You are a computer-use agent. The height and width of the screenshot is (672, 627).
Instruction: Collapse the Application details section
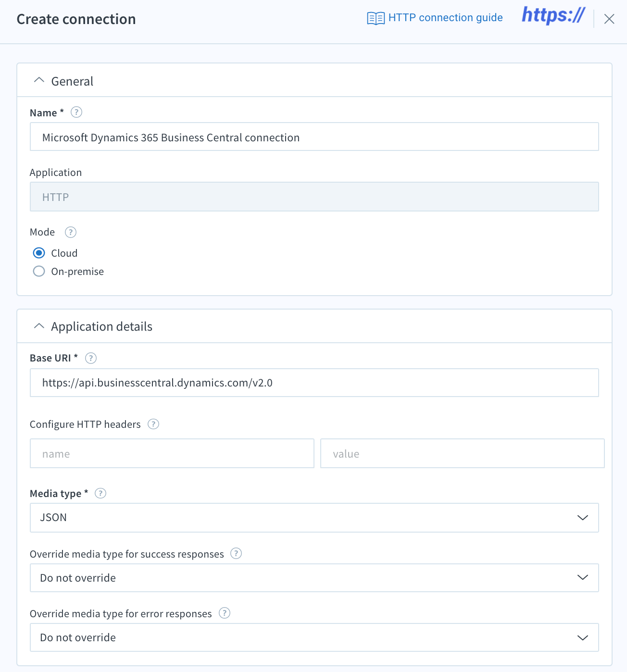tap(39, 326)
